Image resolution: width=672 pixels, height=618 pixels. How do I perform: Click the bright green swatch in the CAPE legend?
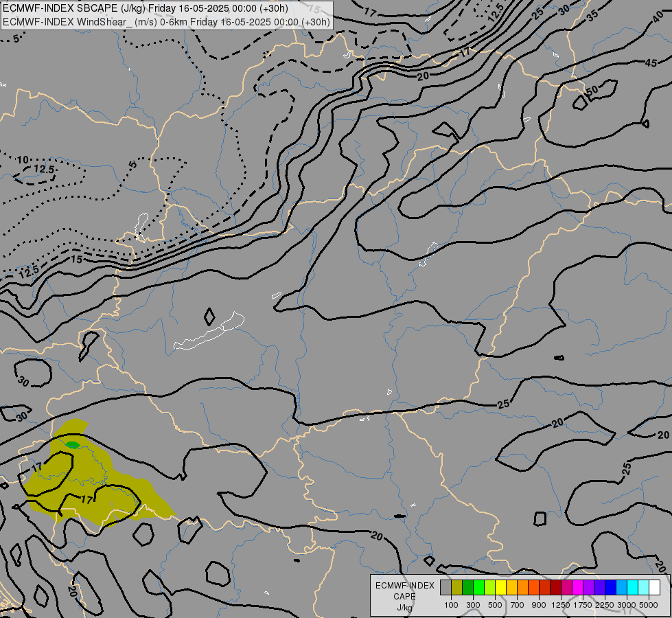click(x=478, y=588)
